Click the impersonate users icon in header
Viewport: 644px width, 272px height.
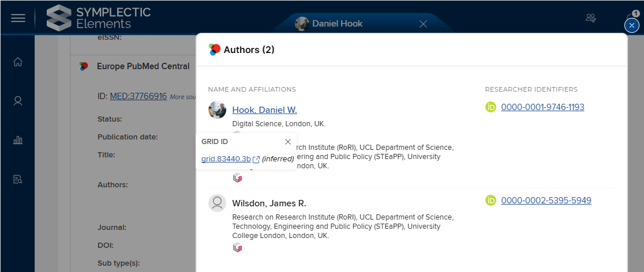(x=590, y=18)
